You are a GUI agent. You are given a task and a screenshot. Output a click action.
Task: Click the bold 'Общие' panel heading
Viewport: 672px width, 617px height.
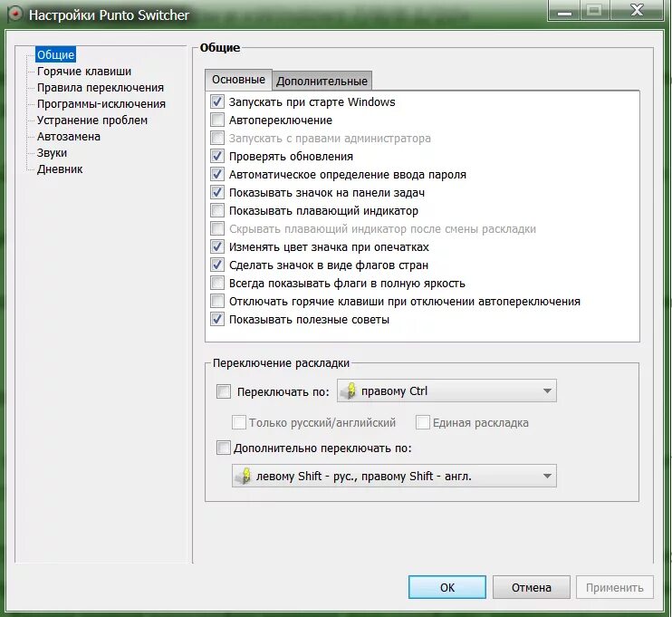220,48
